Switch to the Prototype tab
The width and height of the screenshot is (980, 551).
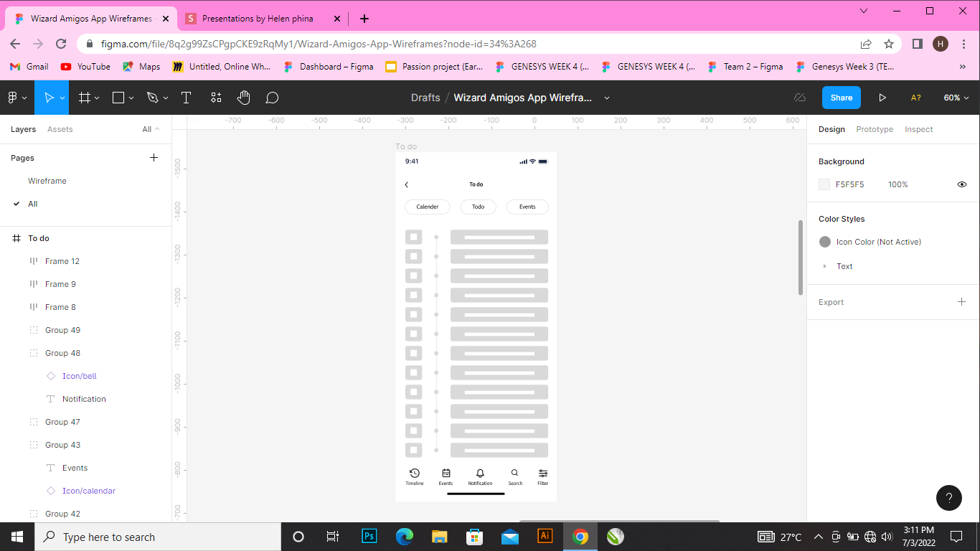(x=875, y=129)
